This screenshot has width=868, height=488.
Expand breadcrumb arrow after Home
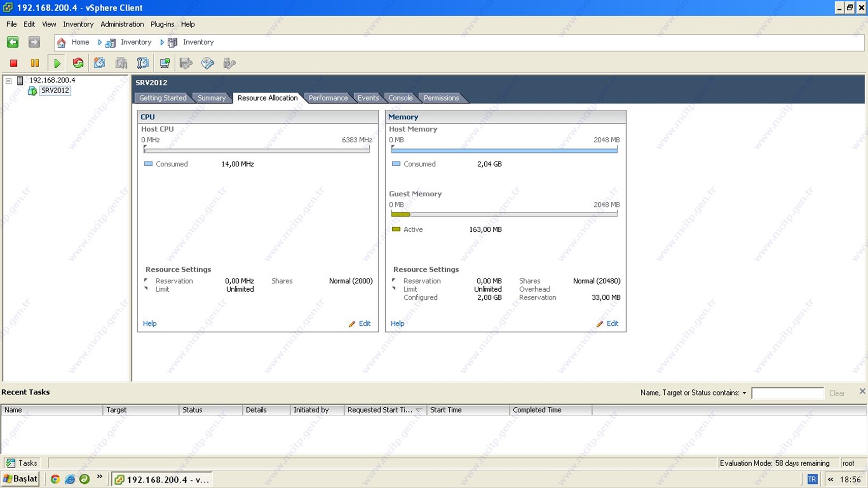pyautogui.click(x=100, y=42)
